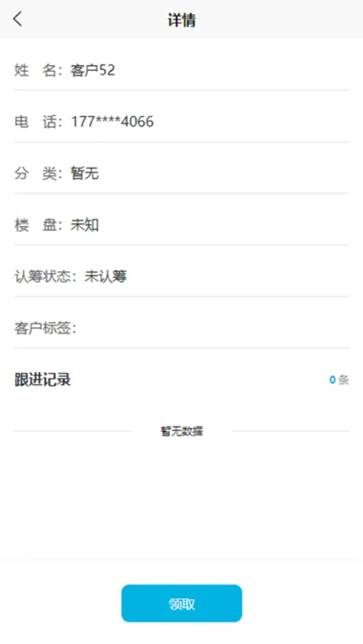This screenshot has width=363, height=644.
Task: Select the 认筹状态 value 未认筹
Action: coord(106,276)
